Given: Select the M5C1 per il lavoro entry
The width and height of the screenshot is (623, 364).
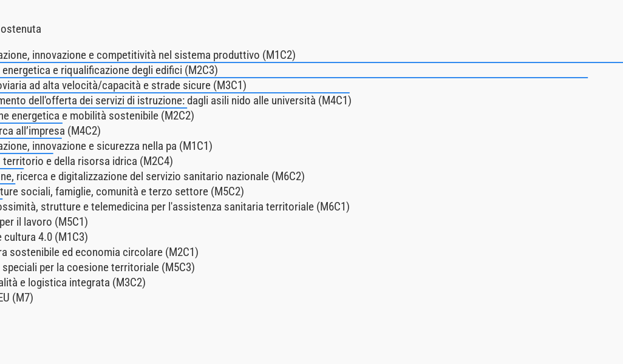Looking at the screenshot, I should [44, 222].
